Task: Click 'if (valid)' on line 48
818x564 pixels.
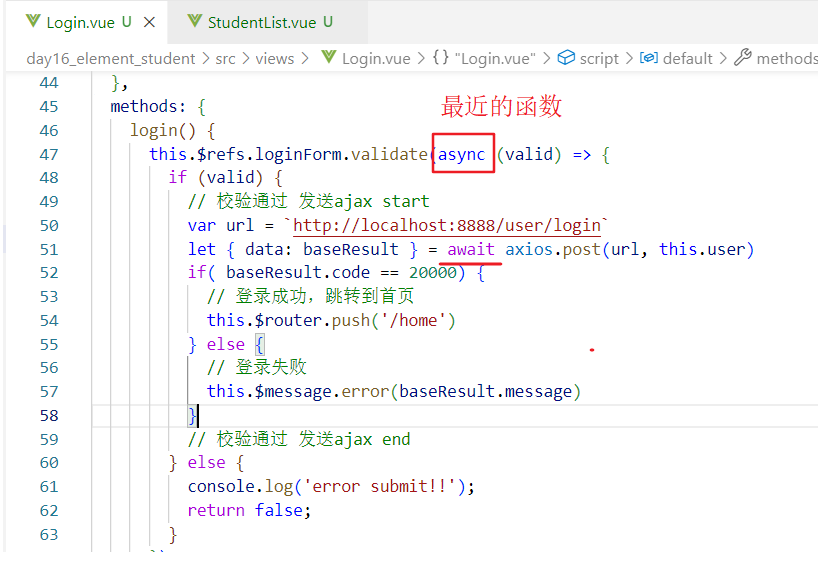Action: [x=215, y=177]
